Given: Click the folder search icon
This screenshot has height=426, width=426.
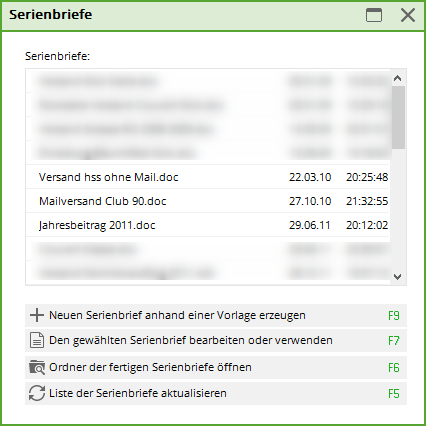Looking at the screenshot, I should click(37, 367).
